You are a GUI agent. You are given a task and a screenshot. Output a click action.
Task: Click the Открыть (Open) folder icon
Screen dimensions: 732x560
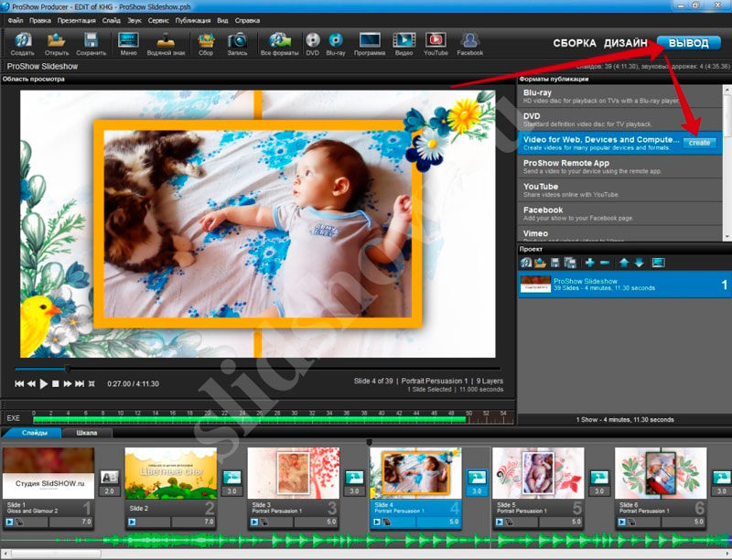57,43
